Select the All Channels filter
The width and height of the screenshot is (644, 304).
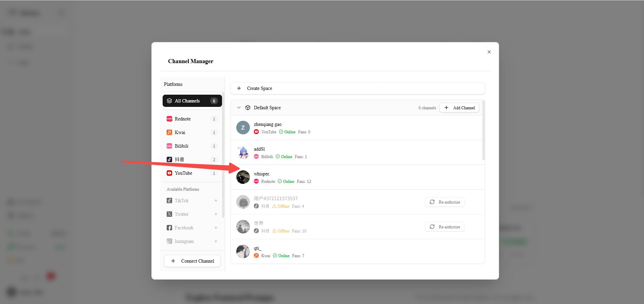coord(192,101)
